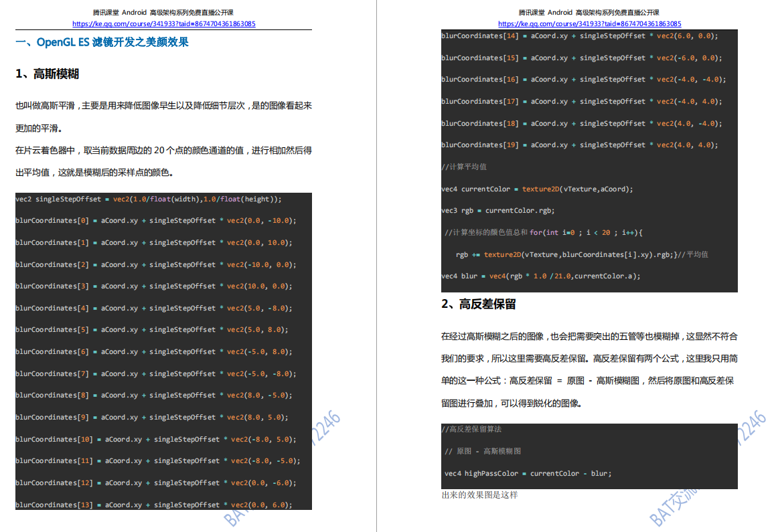This screenshot has height=532, width=776.
Task: Click the heading 'OpenGL ES 滤镜开发之美颜效果'
Action: click(x=112, y=42)
